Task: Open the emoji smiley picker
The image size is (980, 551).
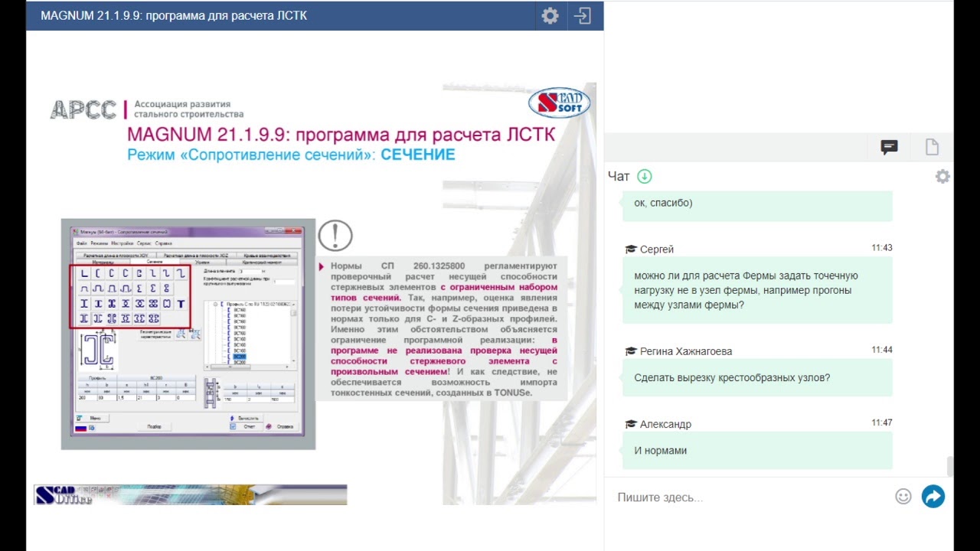Action: point(903,497)
